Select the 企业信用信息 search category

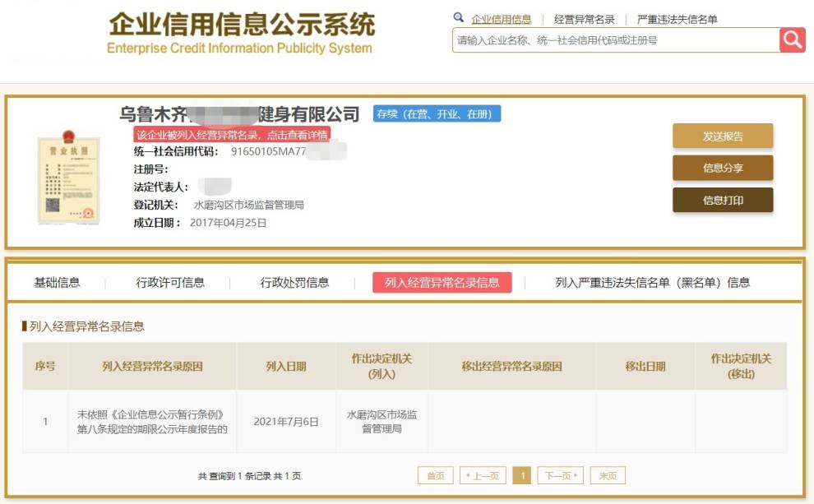[x=501, y=19]
